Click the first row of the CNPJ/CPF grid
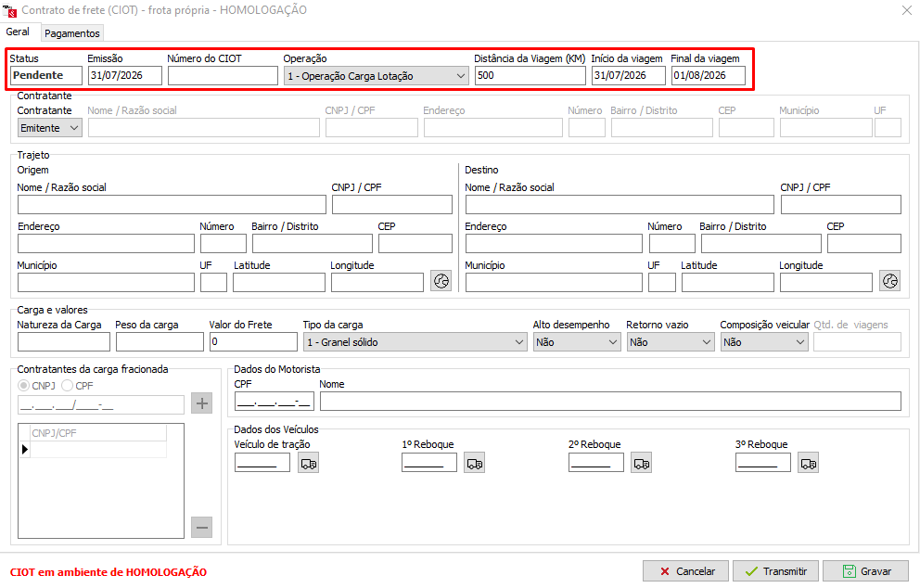Image resolution: width=920 pixels, height=588 pixels. point(98,449)
